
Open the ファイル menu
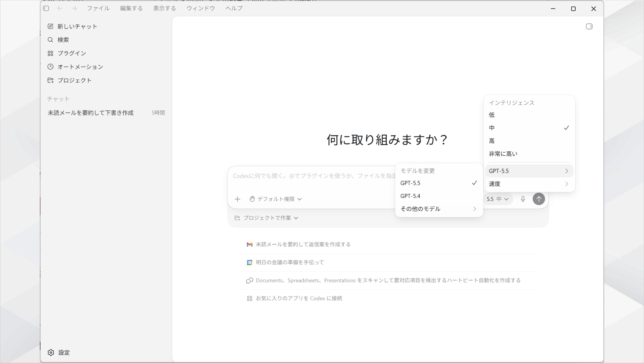[98, 8]
